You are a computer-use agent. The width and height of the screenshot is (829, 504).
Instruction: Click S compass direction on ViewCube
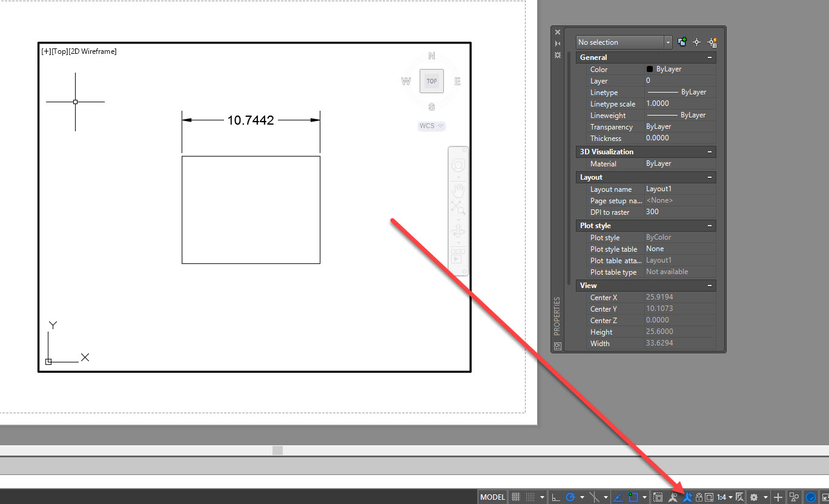432,107
